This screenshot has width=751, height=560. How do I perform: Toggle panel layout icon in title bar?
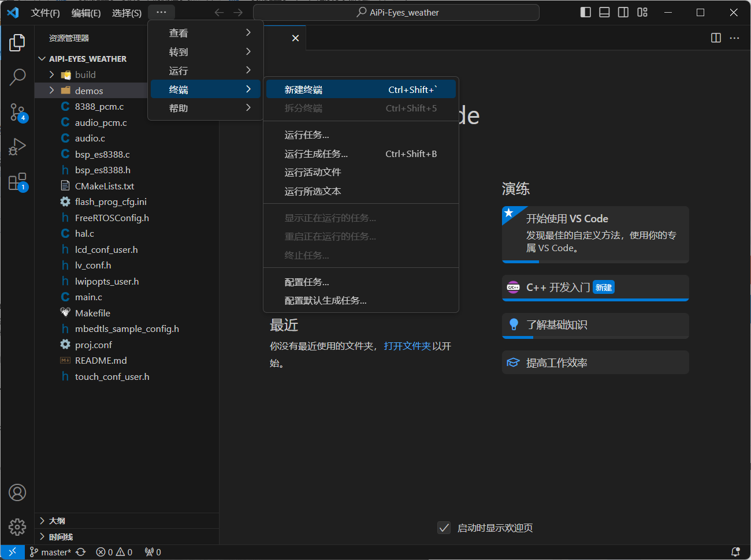click(604, 12)
